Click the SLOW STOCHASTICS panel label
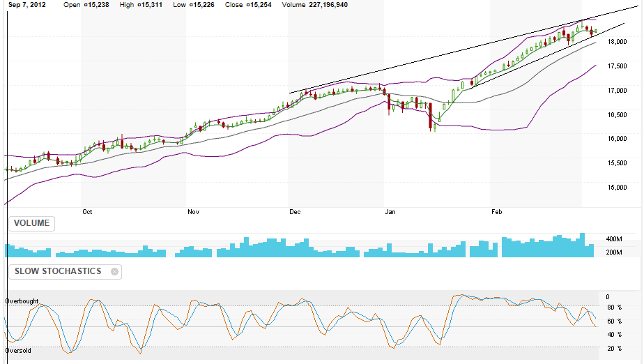644x364 pixels. pyautogui.click(x=56, y=271)
